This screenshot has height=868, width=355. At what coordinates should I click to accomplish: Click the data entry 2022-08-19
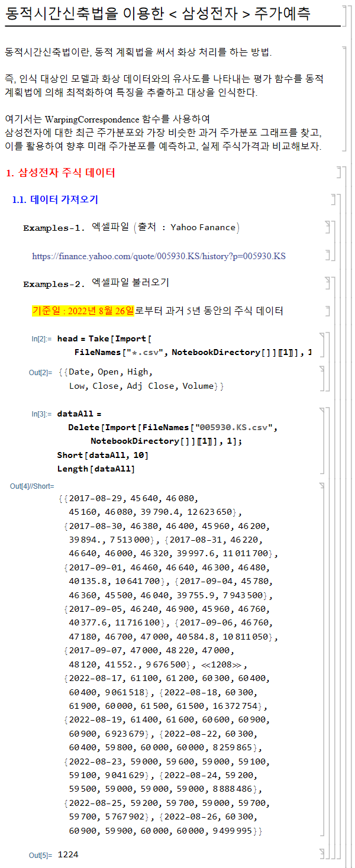coord(96,719)
